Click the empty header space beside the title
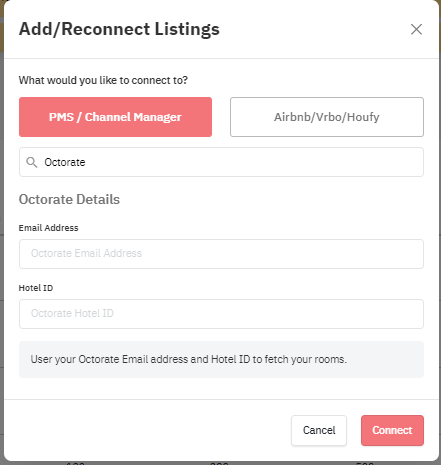Viewport: 441px width, 465px height. click(313, 29)
